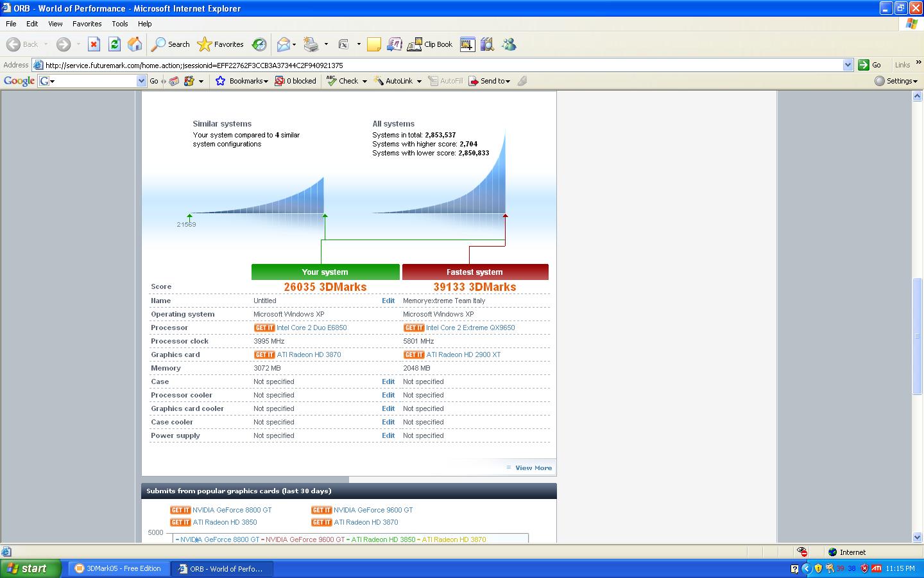Open the NVIDIA GeForce 9600 GT link
924x578 pixels.
click(x=373, y=510)
